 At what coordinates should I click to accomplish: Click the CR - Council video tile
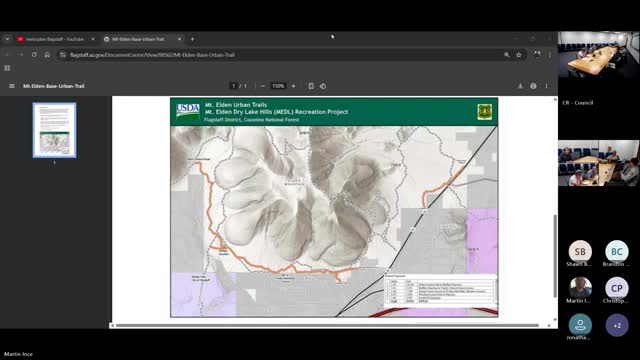click(599, 55)
